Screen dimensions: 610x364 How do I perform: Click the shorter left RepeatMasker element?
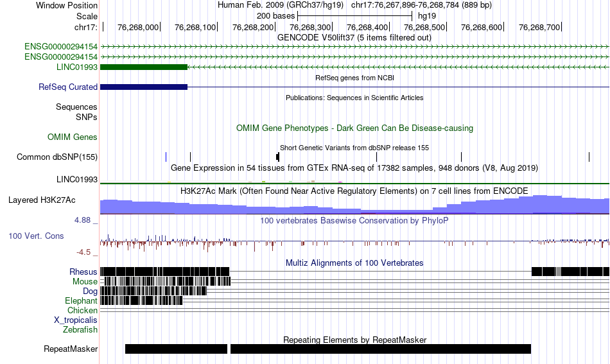pos(176,349)
